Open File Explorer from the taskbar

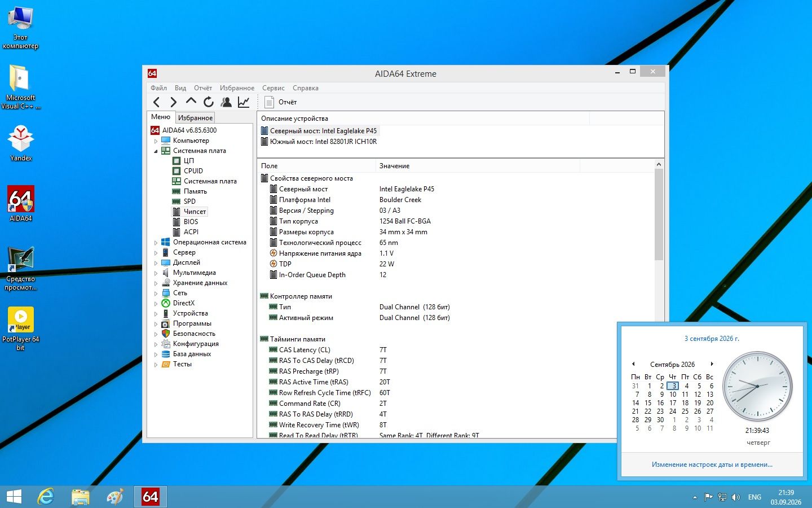(81, 497)
